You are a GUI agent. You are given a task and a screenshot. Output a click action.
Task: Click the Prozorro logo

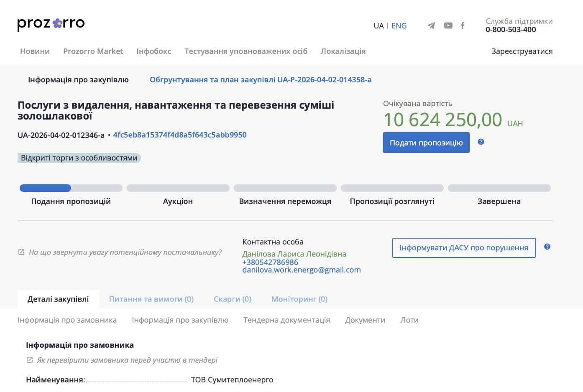click(51, 24)
